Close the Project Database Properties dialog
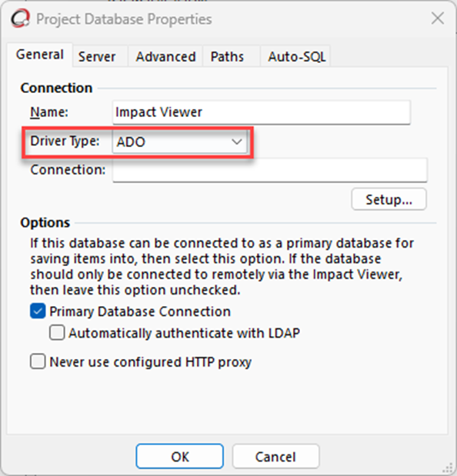 pos(438,18)
